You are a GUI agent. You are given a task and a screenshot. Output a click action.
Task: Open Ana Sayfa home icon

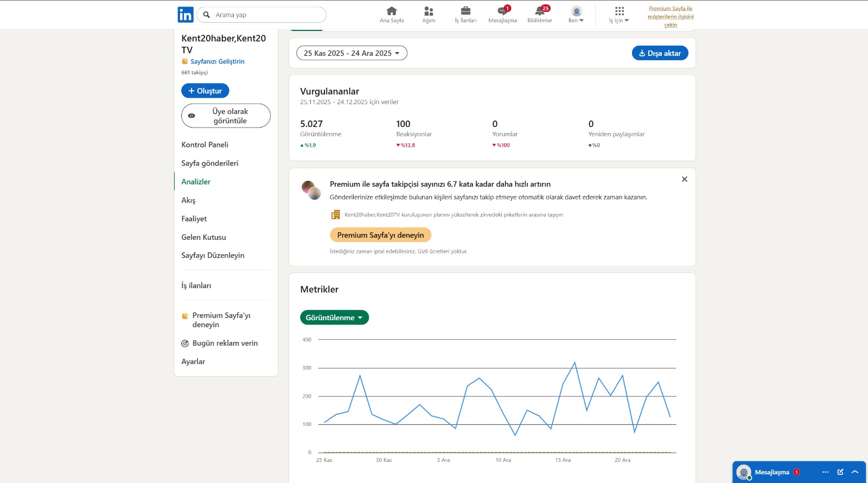[391, 11]
